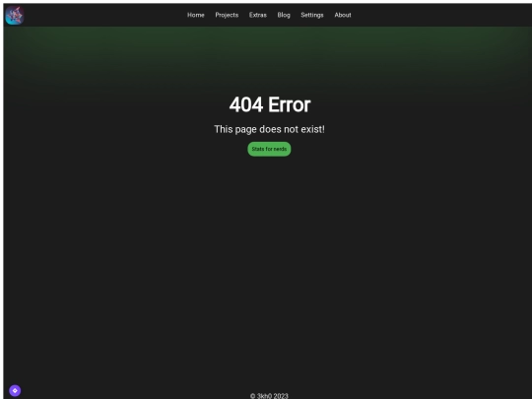
Task: Select the "This page does not exist!" message
Action: click(x=269, y=129)
